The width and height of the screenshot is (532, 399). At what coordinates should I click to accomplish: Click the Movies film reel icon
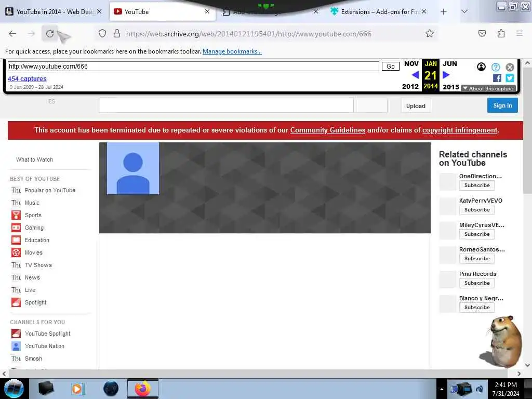point(16,253)
